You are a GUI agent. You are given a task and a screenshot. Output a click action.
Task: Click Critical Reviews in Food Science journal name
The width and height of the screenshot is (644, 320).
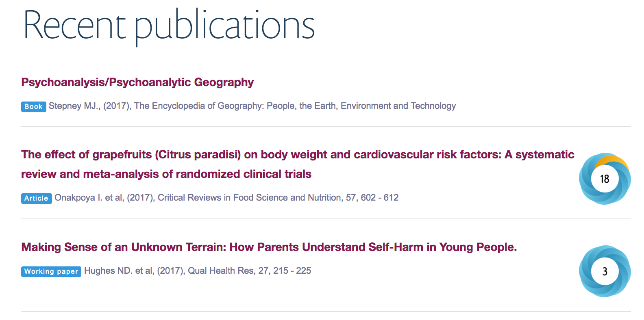pos(250,198)
